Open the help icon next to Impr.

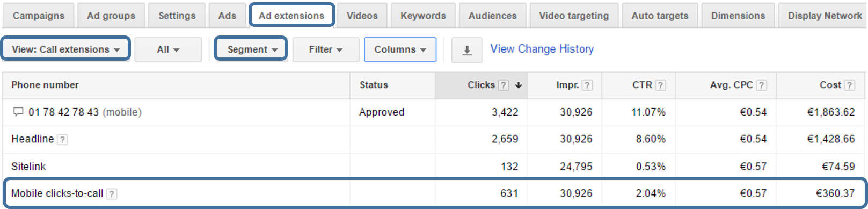587,85
